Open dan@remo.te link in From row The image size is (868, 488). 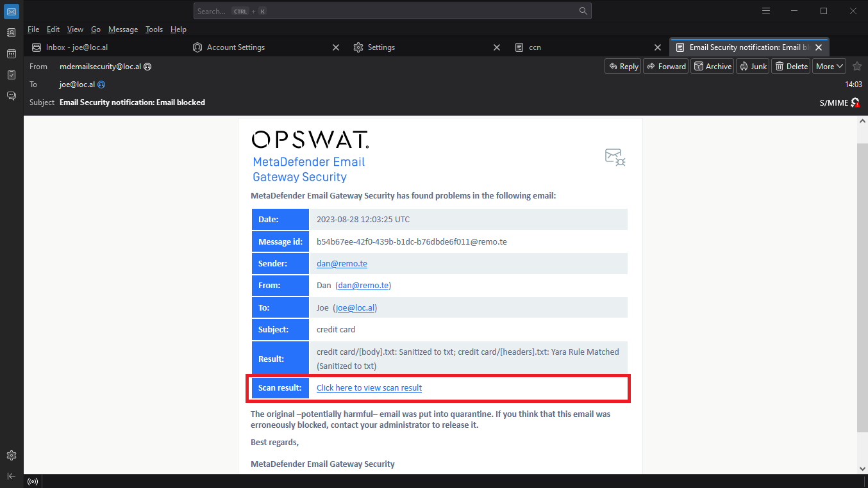pos(363,286)
